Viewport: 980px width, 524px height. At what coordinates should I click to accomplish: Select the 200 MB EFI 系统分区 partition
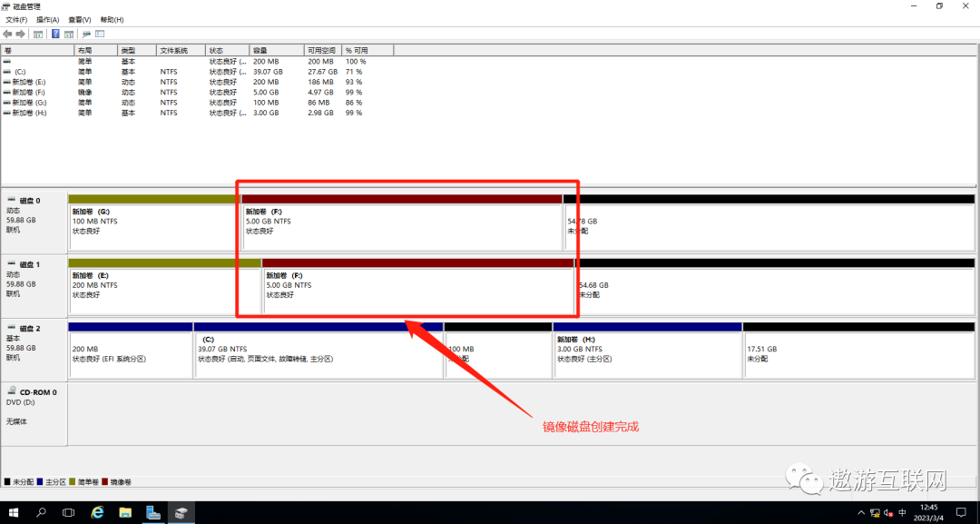[x=130, y=351]
